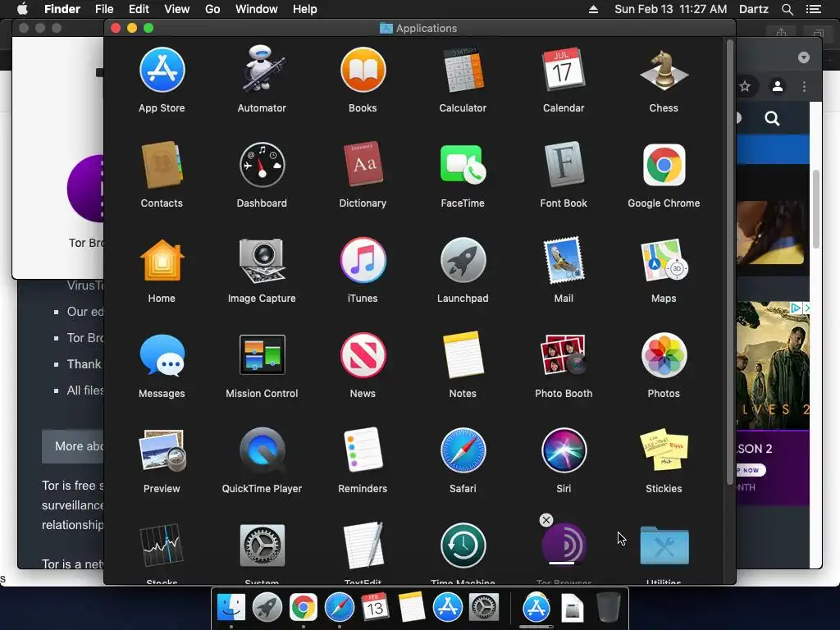Select the TextEdit app icon
This screenshot has width=840, height=630.
click(x=363, y=546)
